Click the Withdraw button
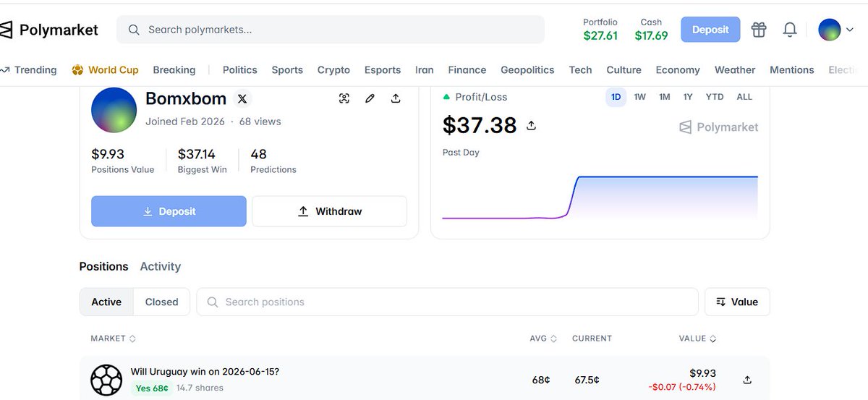Image resolution: width=868 pixels, height=400 pixels. tap(329, 211)
